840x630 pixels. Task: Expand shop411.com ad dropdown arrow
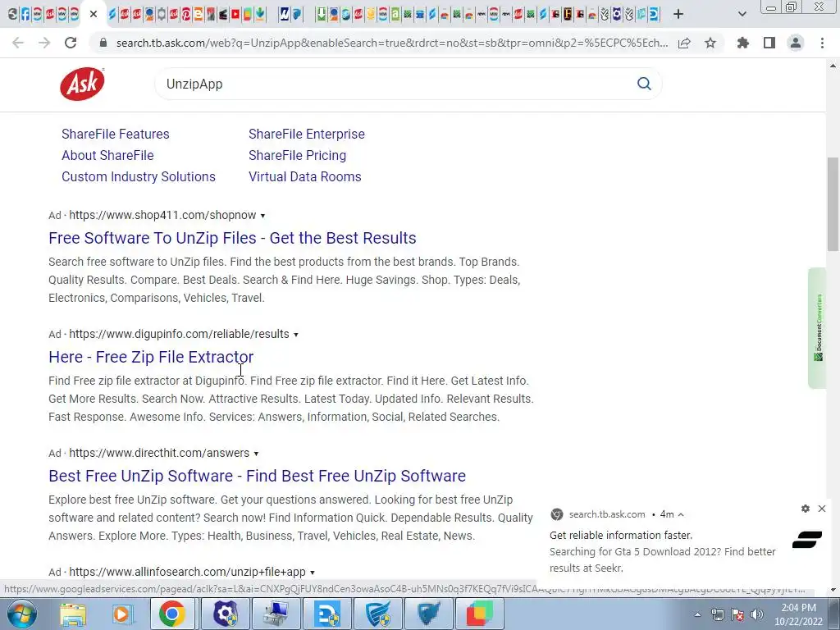tap(262, 216)
